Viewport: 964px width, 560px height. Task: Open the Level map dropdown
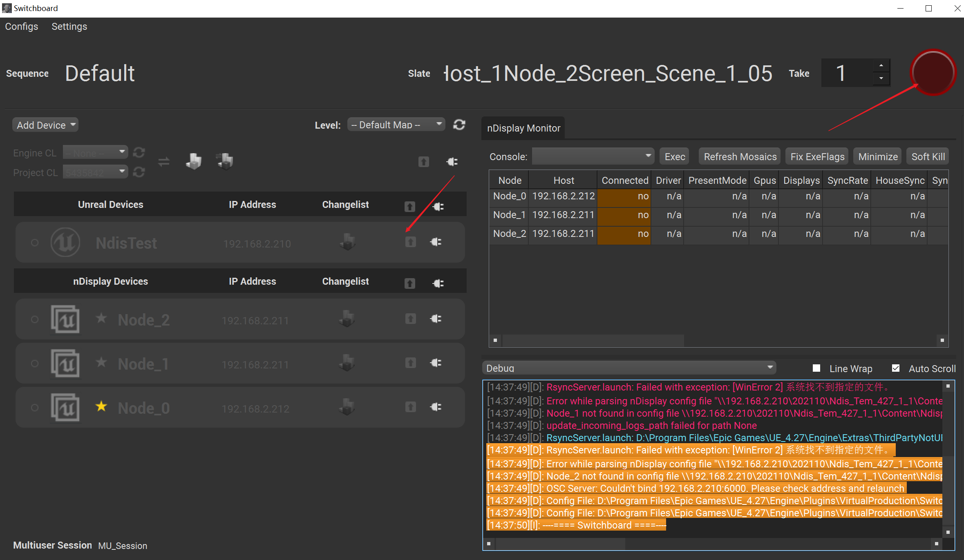coord(396,125)
